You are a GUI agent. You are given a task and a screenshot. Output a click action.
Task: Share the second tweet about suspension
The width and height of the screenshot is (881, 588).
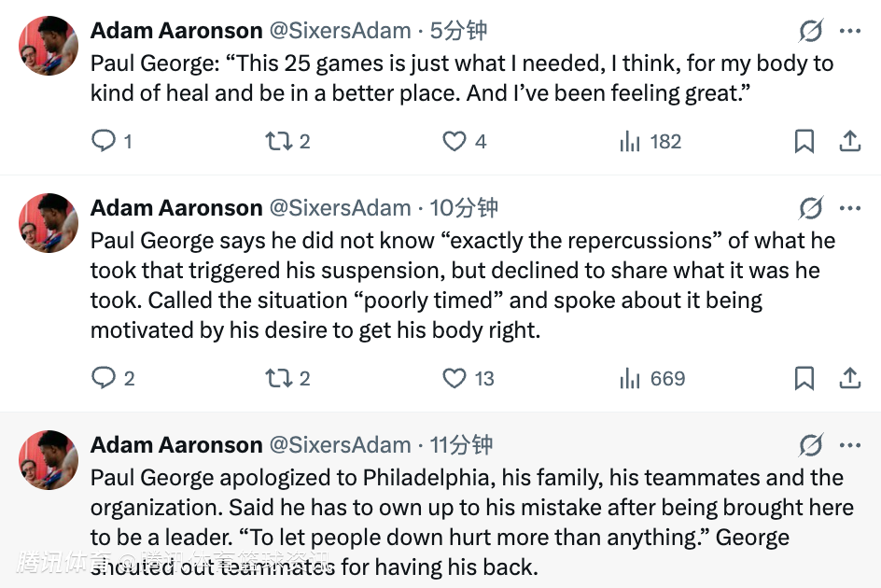click(x=849, y=378)
